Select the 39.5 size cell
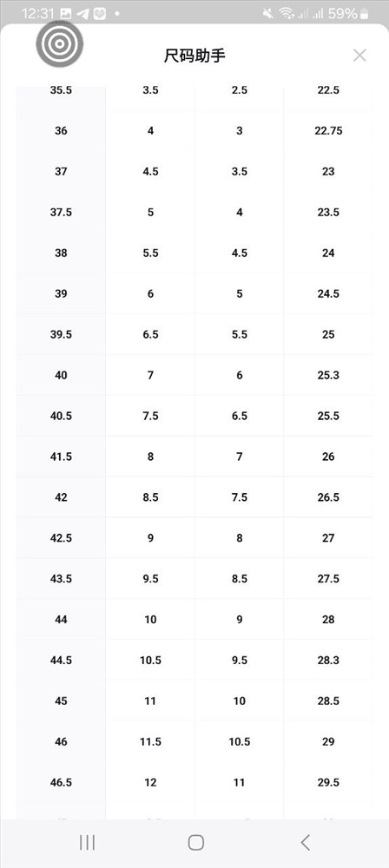389x868 pixels. (61, 334)
